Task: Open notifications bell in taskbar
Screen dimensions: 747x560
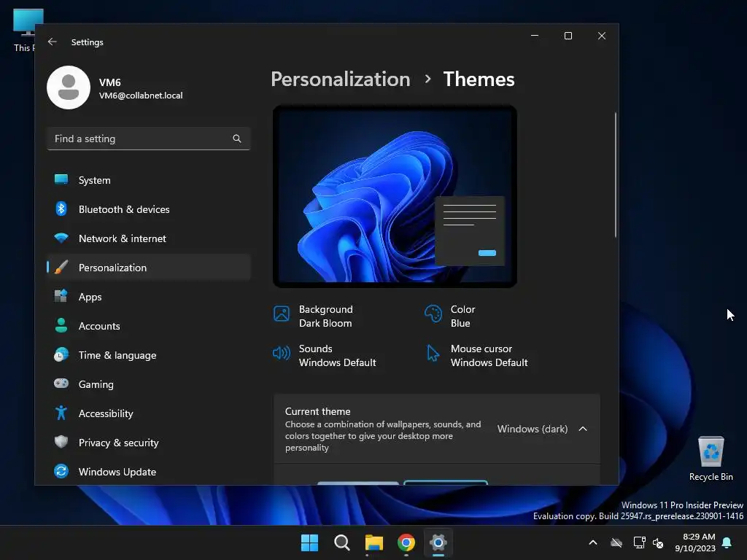Action: click(727, 542)
